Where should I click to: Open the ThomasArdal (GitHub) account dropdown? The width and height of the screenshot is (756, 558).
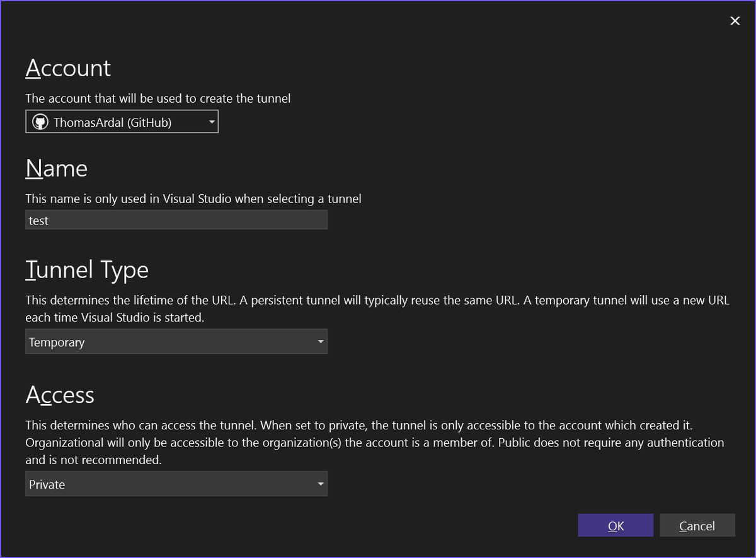pos(122,122)
